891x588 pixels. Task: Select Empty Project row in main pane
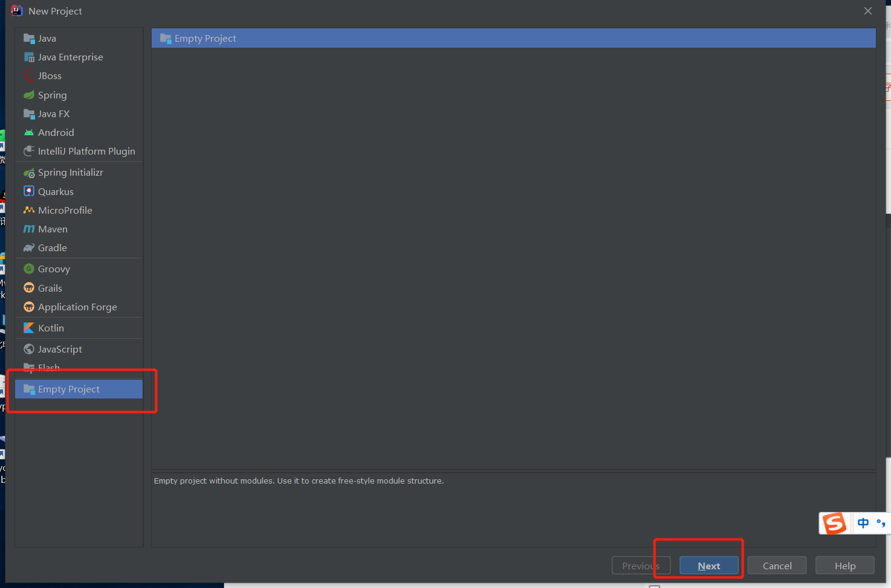tap(513, 38)
